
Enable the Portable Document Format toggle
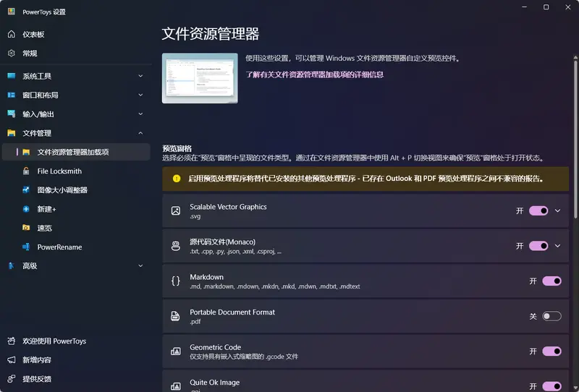coord(551,316)
